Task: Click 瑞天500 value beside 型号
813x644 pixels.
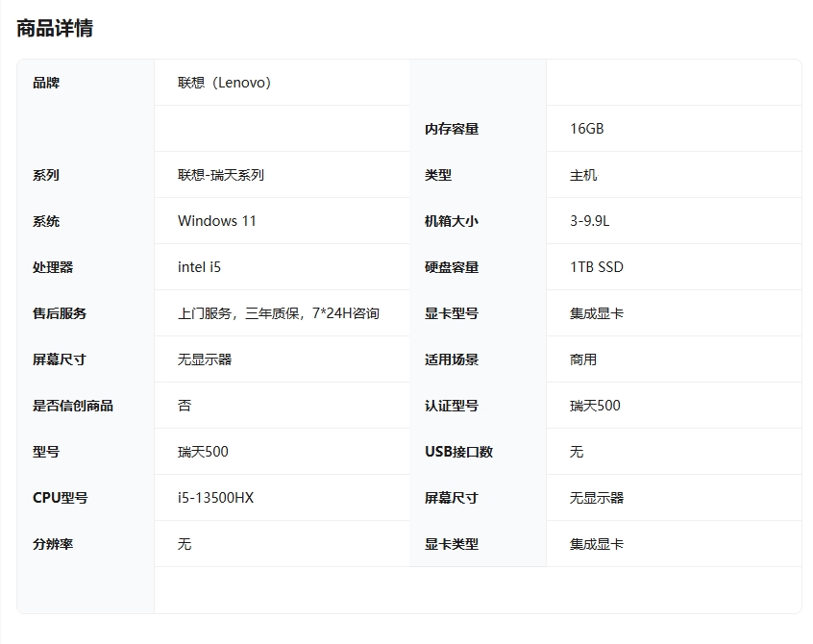Action: coord(204,452)
